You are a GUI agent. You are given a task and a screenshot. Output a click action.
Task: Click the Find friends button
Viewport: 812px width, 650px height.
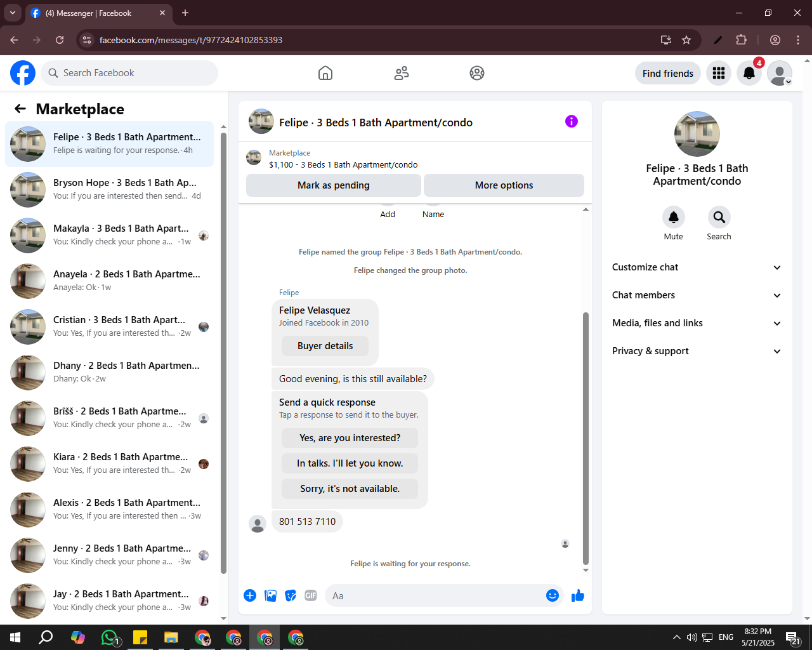click(x=668, y=73)
